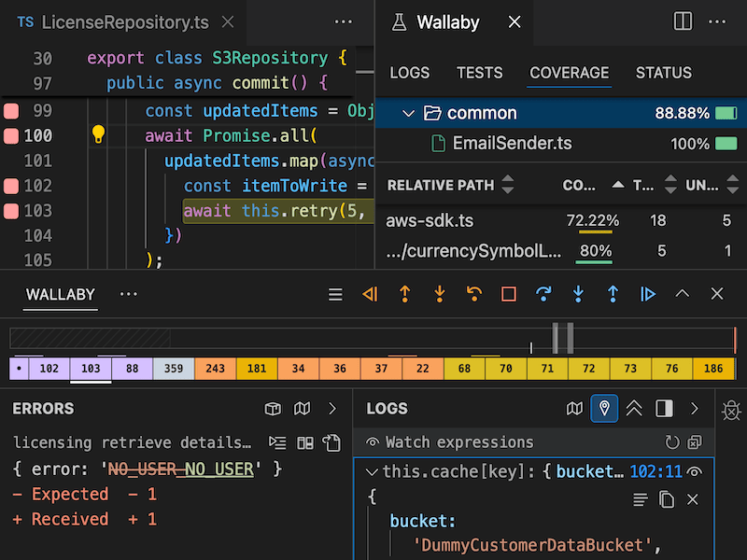Toggle the breakpoint marker on line 100
747x560 pixels.
pyautogui.click(x=11, y=136)
